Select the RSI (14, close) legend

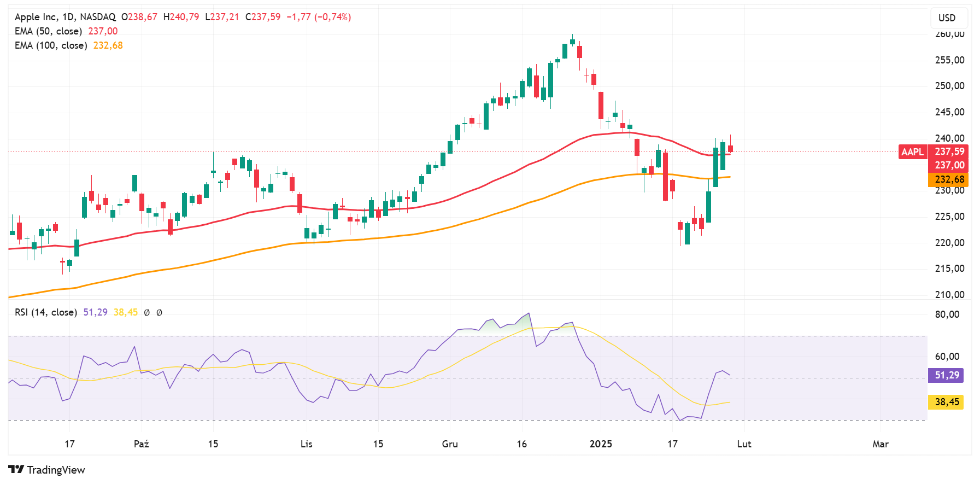46,312
